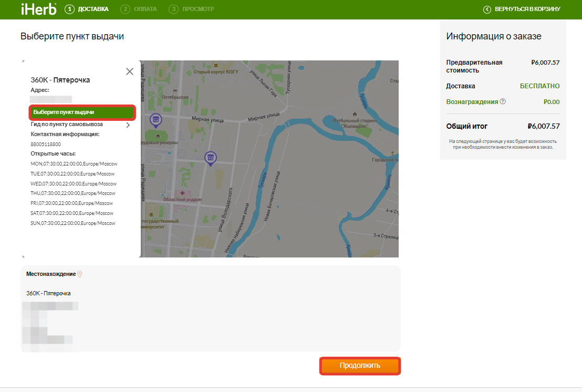
Task: Click Вернуться в корзину link
Action: click(x=527, y=9)
